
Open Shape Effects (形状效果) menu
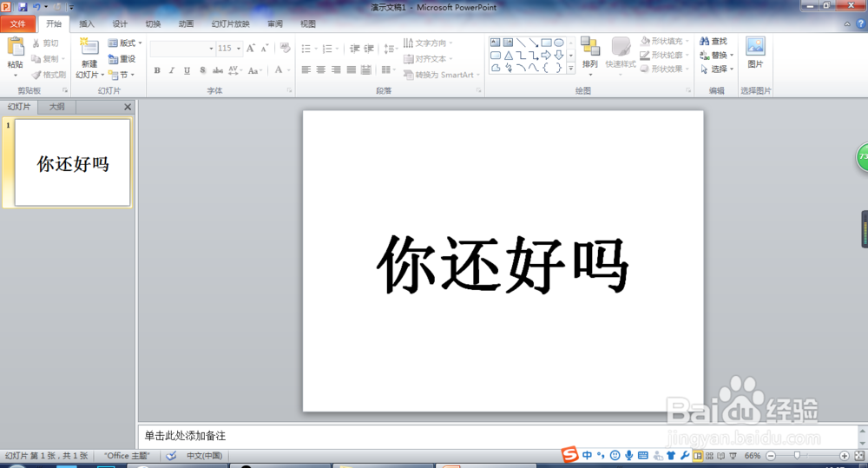tap(665, 69)
